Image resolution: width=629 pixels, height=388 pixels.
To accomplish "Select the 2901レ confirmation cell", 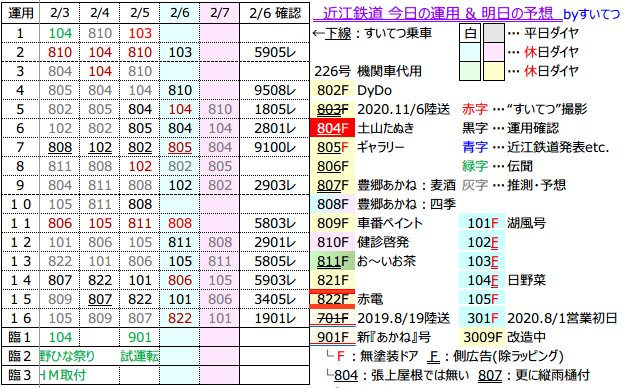I will pyautogui.click(x=275, y=242).
